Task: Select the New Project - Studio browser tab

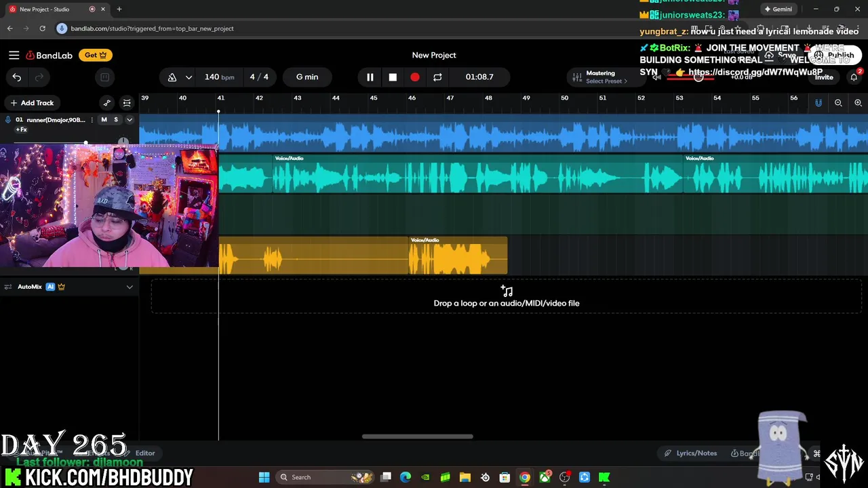Action: tap(57, 9)
